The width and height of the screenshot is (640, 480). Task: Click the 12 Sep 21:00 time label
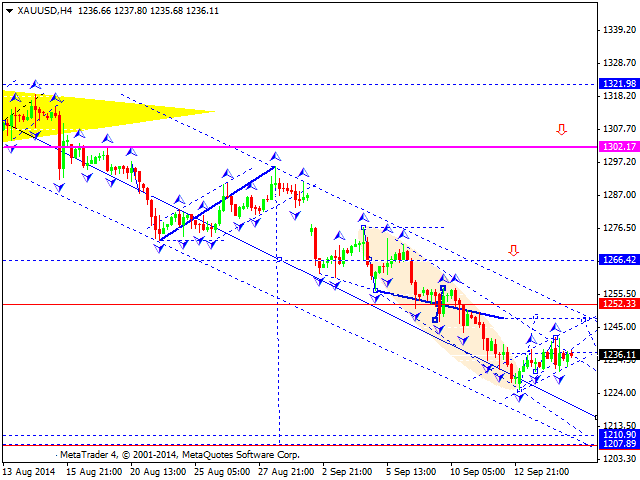coord(542,472)
